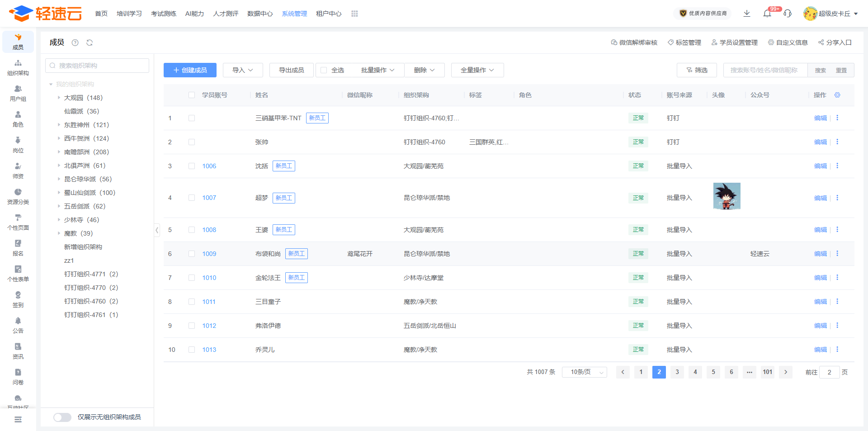Screen dimensions: 868x431
Task: Open the app grid menu icon
Action: click(354, 14)
